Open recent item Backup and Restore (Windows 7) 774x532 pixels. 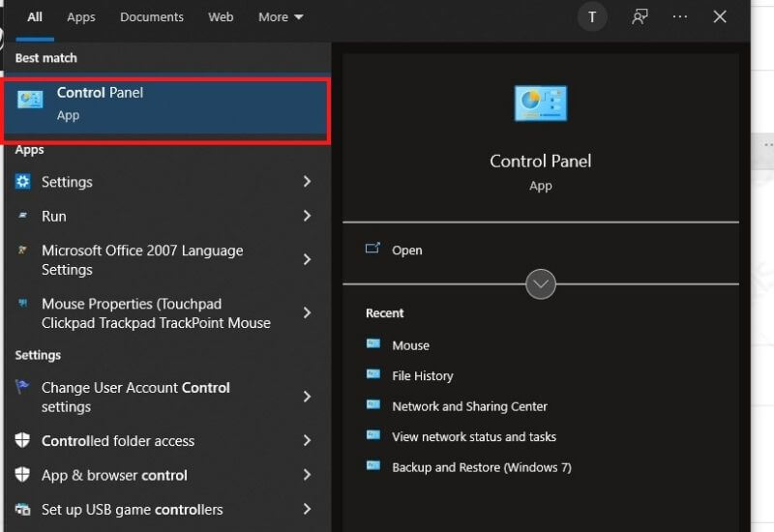point(481,467)
